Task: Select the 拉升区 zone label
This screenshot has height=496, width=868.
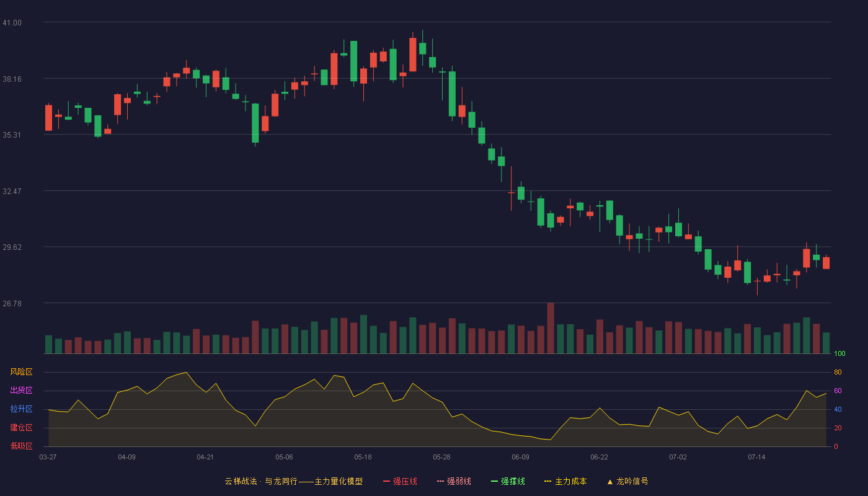Action: click(x=21, y=409)
